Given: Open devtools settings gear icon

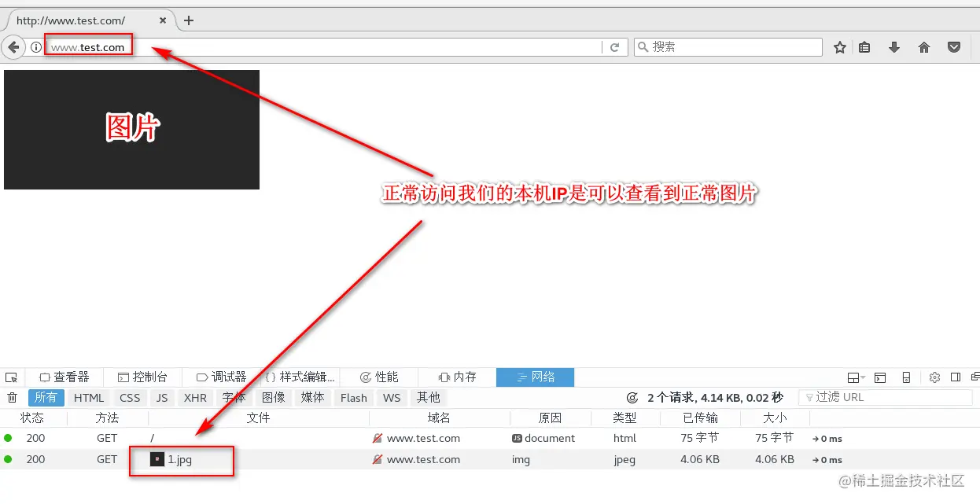Looking at the screenshot, I should 935,377.
